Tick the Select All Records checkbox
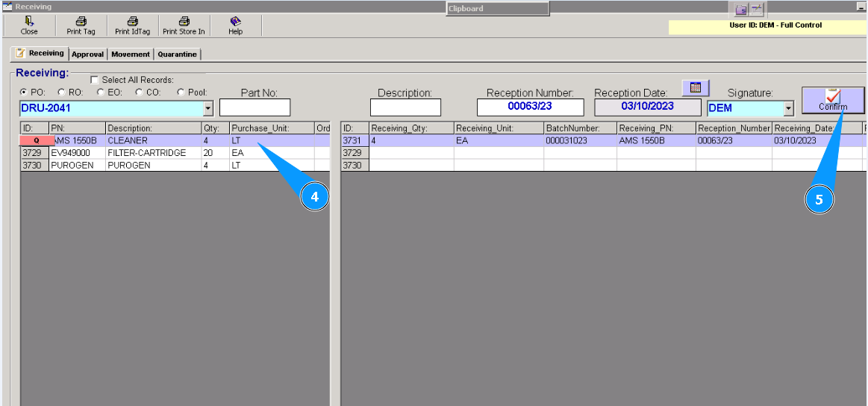The image size is (868, 406). [94, 80]
